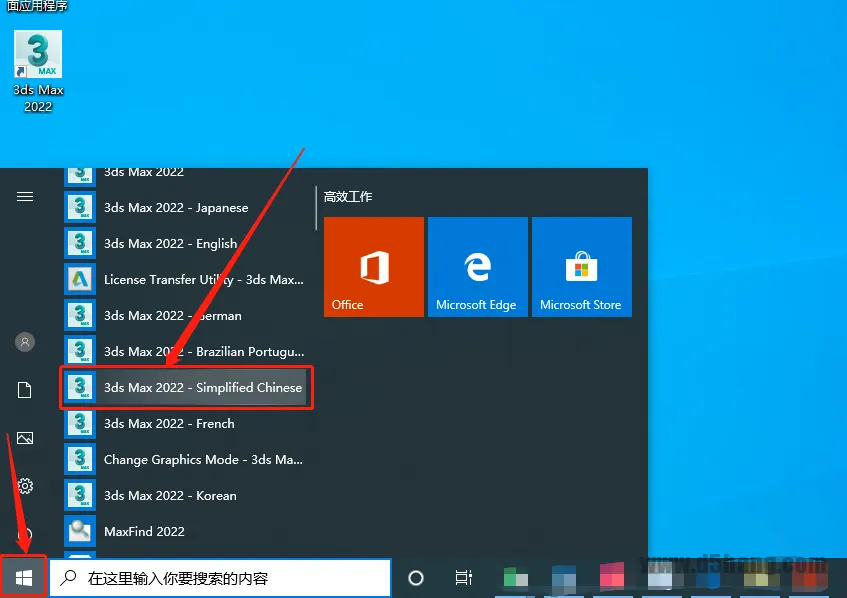The height and width of the screenshot is (598, 847).
Task: Open the Microsoft Edge tile
Action: pyautogui.click(x=477, y=267)
